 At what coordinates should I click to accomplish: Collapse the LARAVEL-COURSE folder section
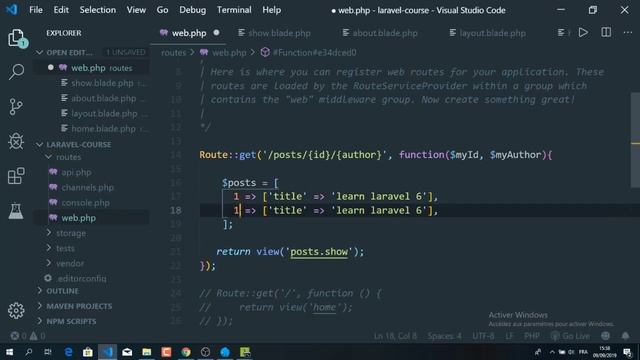40,144
